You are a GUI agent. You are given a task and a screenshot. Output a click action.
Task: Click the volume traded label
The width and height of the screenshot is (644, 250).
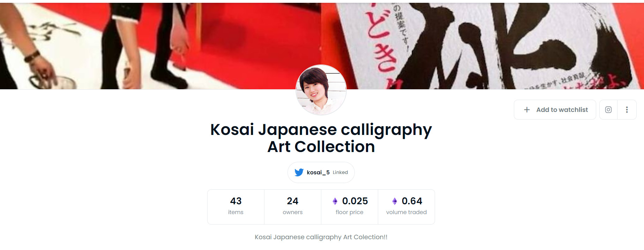(406, 212)
